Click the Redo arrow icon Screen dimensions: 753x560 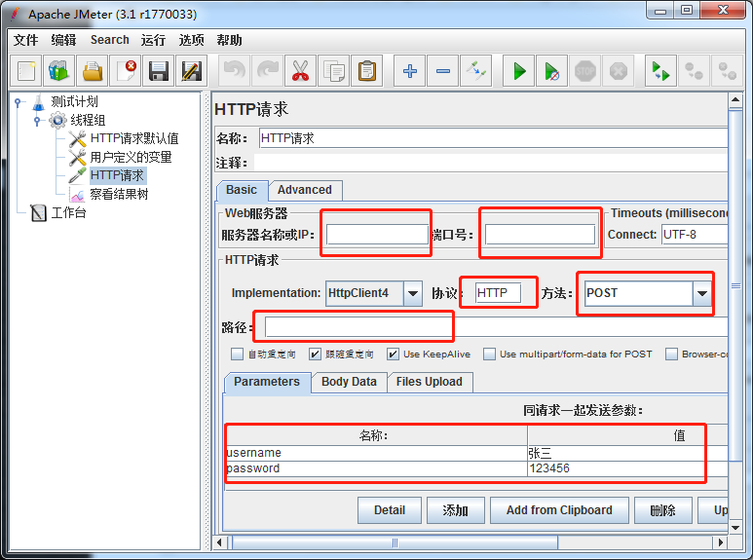coord(268,71)
